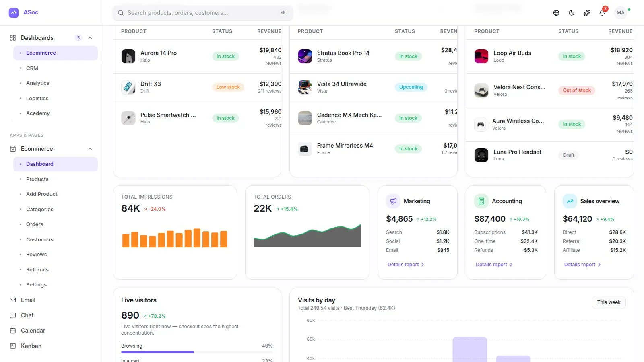Click the Low stock status badge
This screenshot has width=644, height=362.
(228, 87)
